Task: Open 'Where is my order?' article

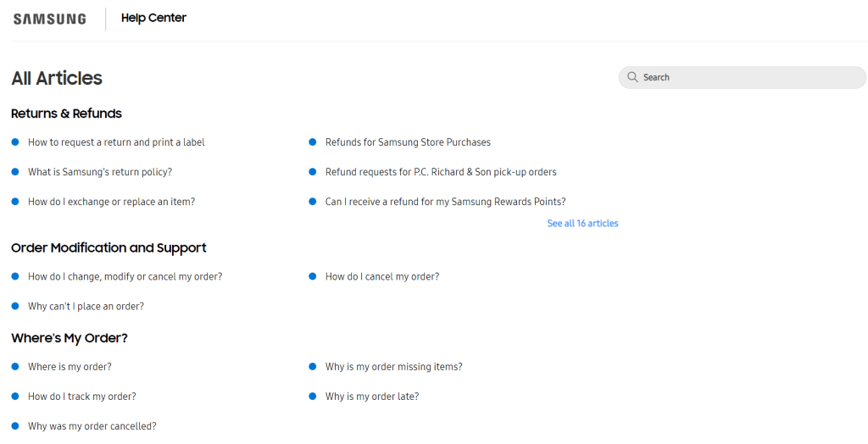Action: click(70, 367)
